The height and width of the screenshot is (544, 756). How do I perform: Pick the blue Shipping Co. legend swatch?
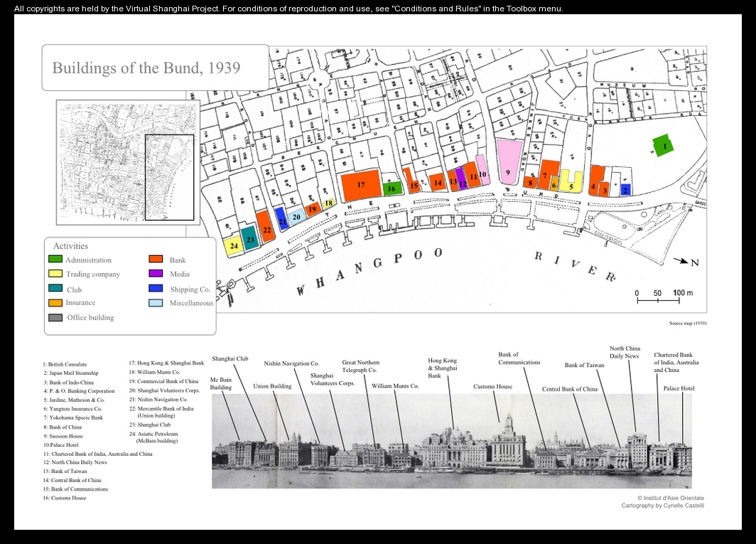(x=156, y=289)
